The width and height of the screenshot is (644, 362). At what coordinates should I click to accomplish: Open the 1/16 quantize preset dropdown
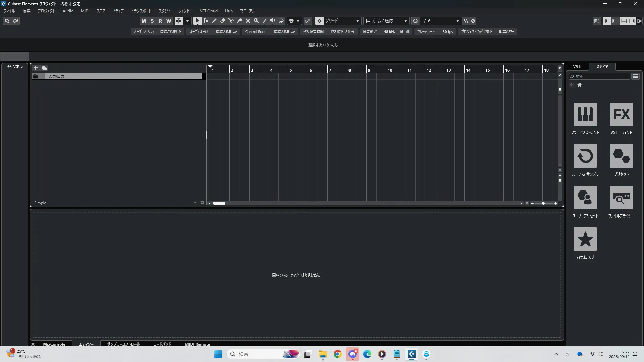(440, 21)
